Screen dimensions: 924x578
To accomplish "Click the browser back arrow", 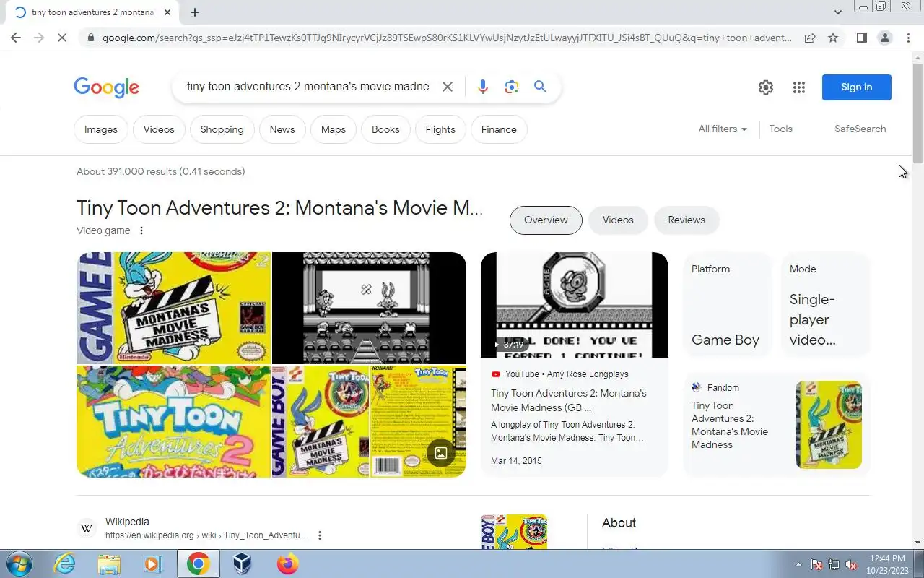I will click(x=16, y=38).
